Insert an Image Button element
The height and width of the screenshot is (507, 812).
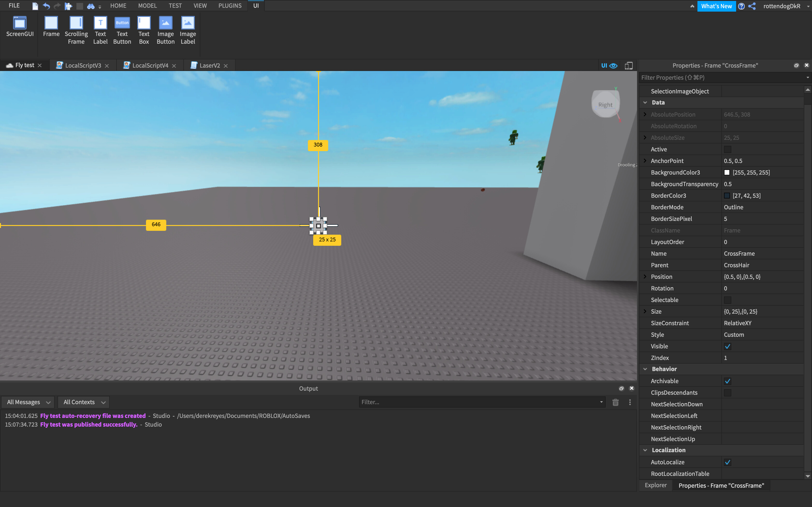click(165, 30)
